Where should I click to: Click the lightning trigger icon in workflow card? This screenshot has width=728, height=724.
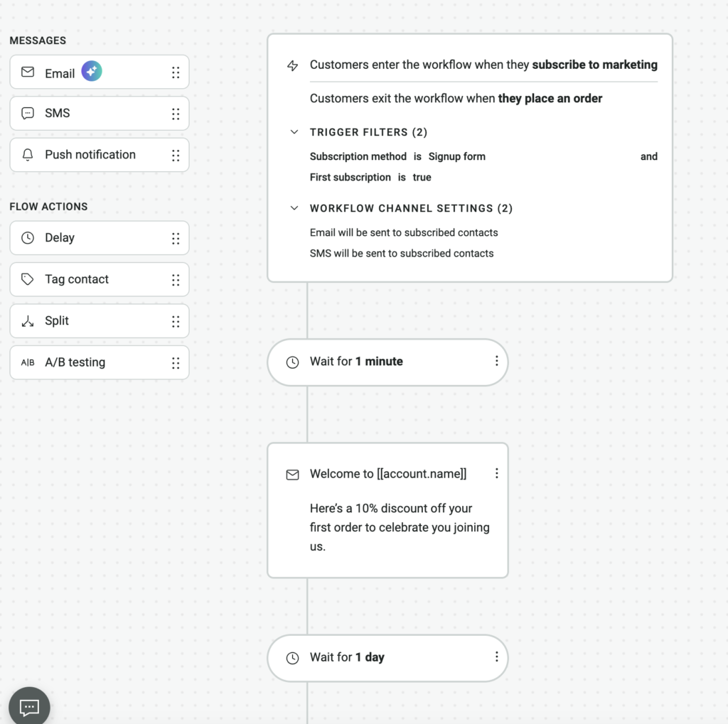292,65
